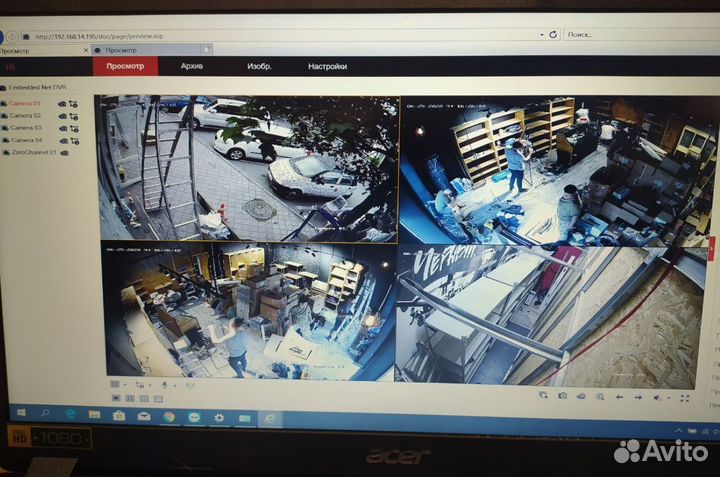This screenshot has width=720, height=477.
Task: Click the Windows Start button
Action: coord(19,413)
